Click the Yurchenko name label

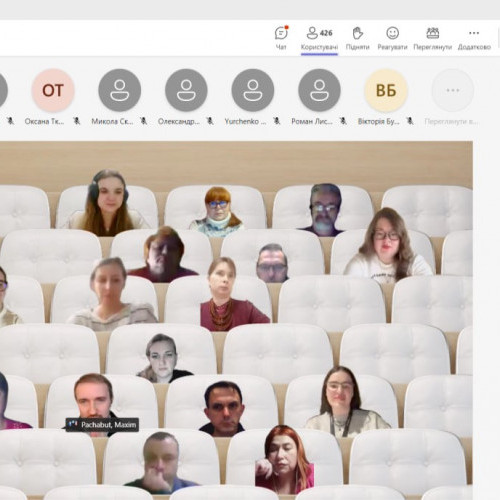pos(245,121)
